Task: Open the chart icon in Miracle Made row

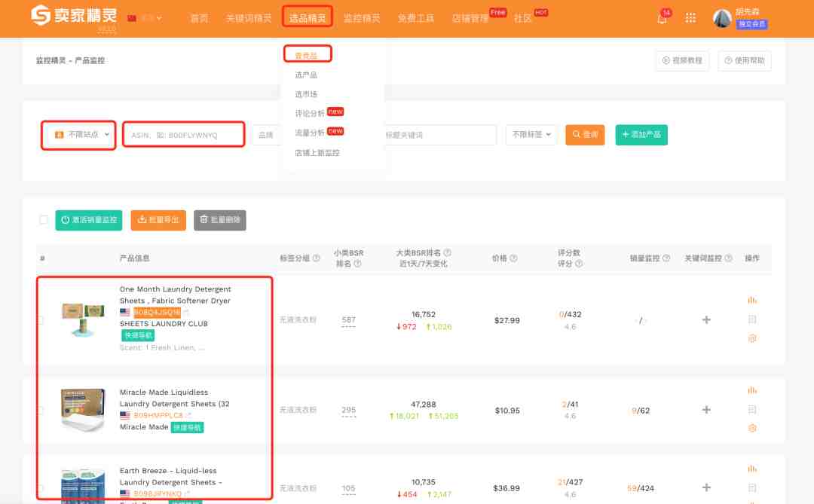Action: (752, 390)
